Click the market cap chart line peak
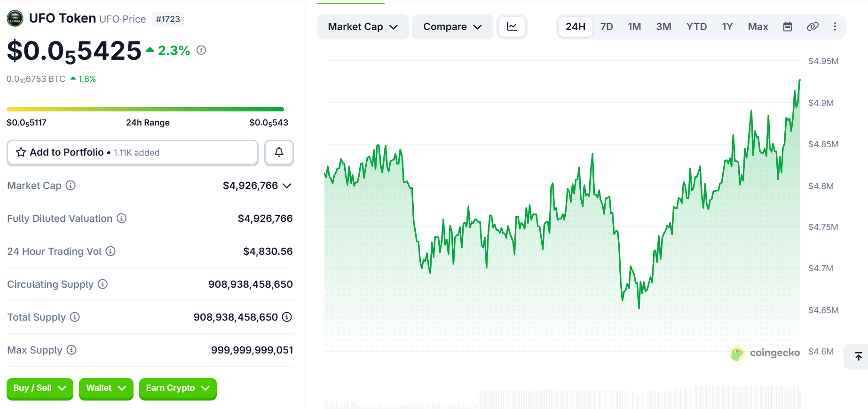 pos(799,80)
